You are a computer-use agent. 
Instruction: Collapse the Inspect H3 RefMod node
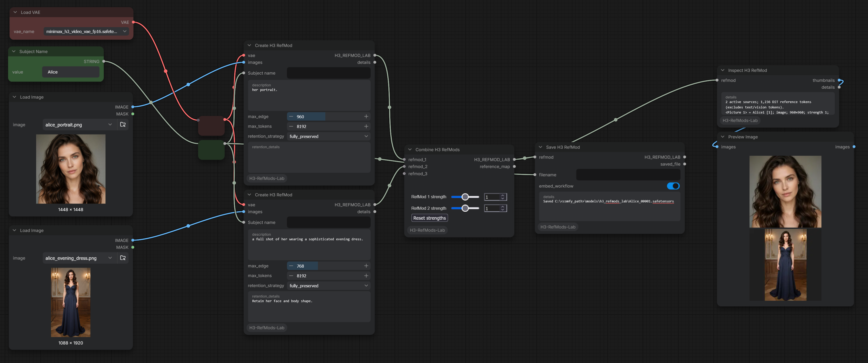point(722,70)
